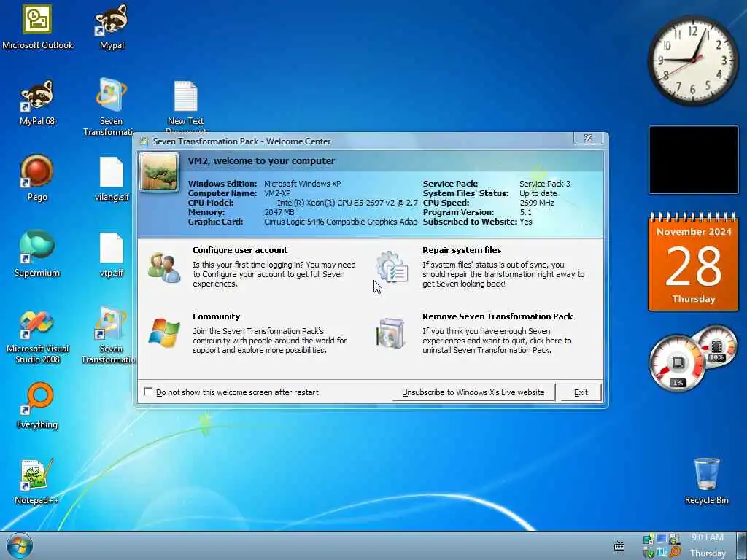747x560 pixels.
Task: Select the Mypal raccoon shortcut
Action: point(112,27)
